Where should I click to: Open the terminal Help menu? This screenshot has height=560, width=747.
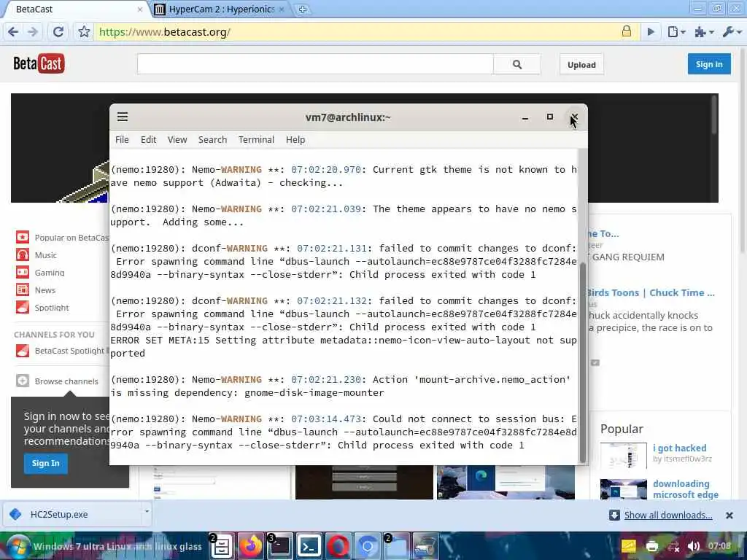pyautogui.click(x=295, y=139)
